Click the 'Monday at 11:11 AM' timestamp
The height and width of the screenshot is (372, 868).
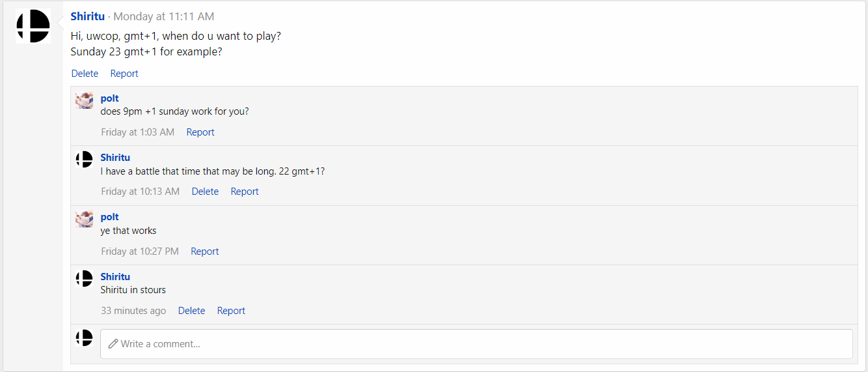pyautogui.click(x=163, y=16)
